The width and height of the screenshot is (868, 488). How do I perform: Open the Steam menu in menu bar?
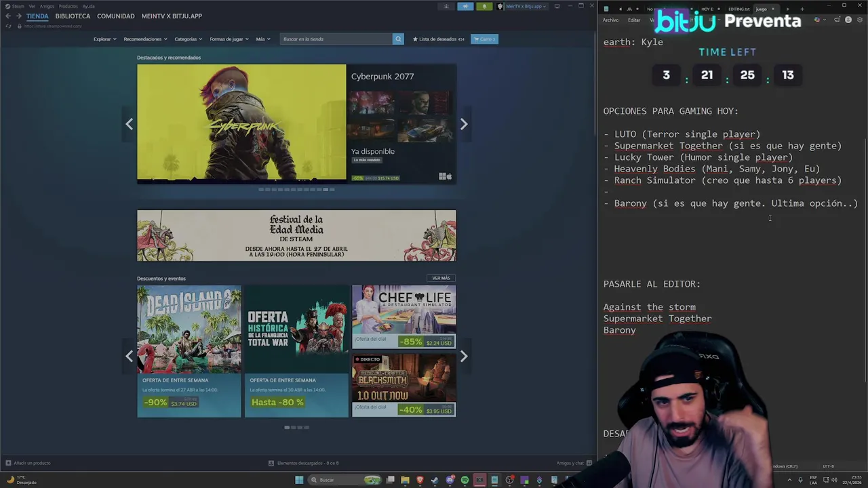(18, 6)
